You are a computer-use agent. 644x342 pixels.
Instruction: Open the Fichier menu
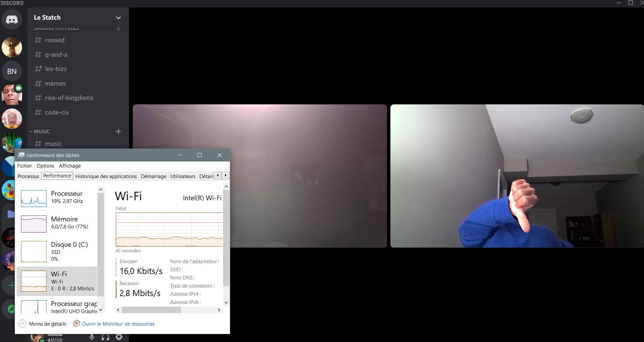click(24, 166)
